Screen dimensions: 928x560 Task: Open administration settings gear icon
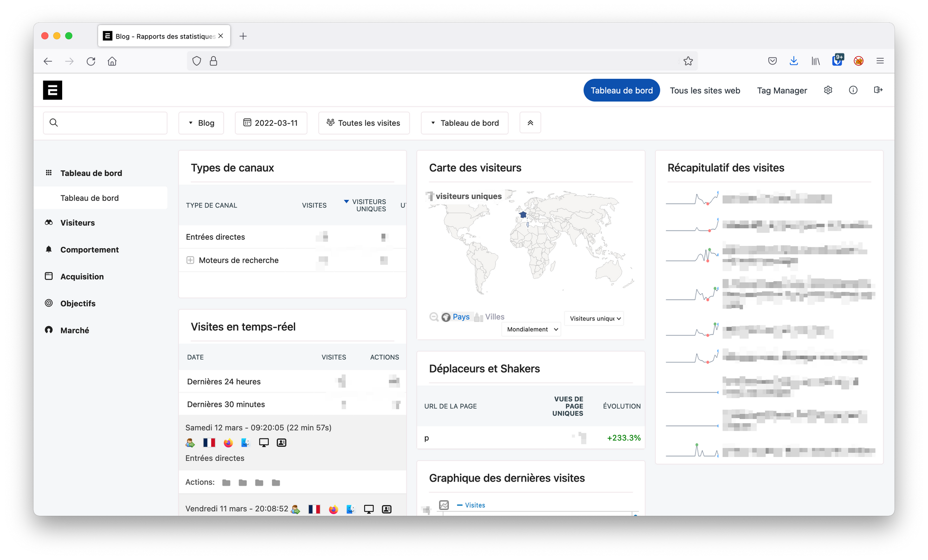tap(828, 90)
